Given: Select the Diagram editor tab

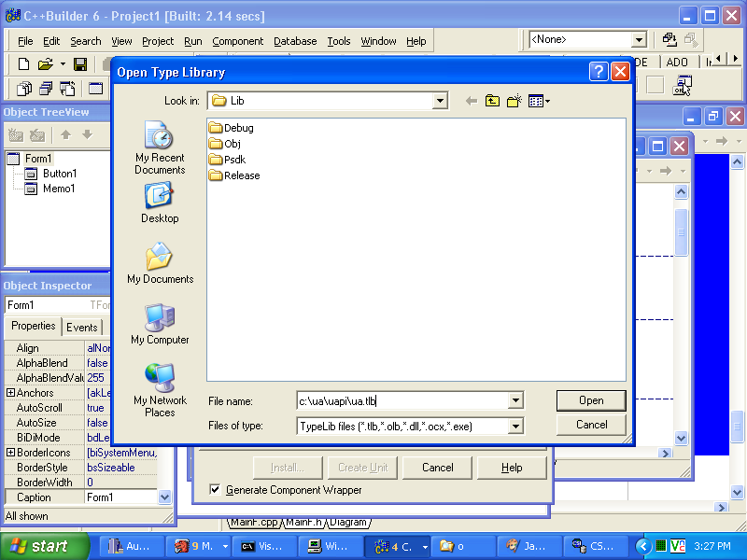Looking at the screenshot, I should tap(348, 523).
